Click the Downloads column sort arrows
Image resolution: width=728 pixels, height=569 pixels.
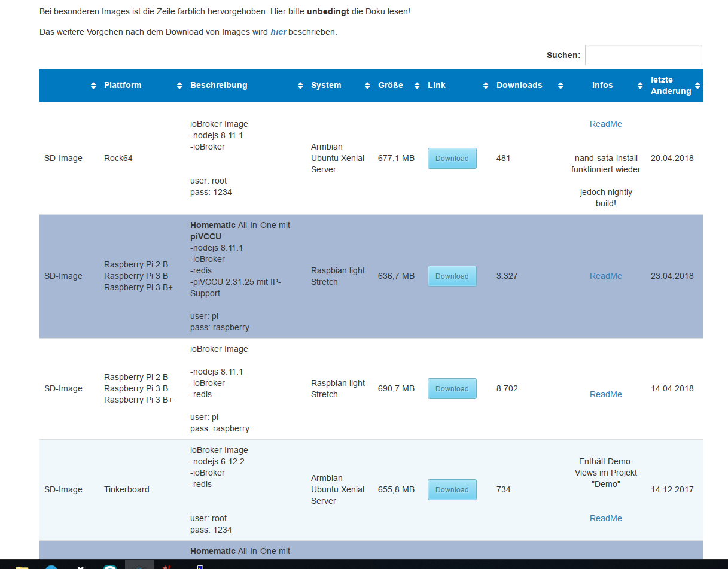pos(561,86)
